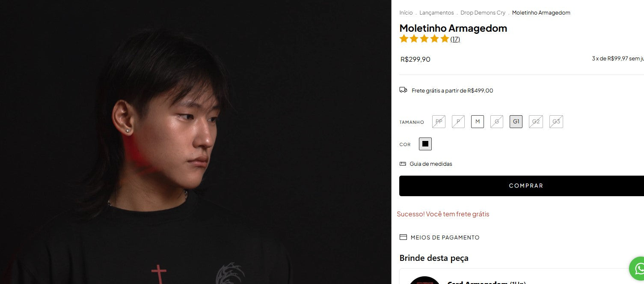
Task: Choose size G2 option
Action: point(536,122)
